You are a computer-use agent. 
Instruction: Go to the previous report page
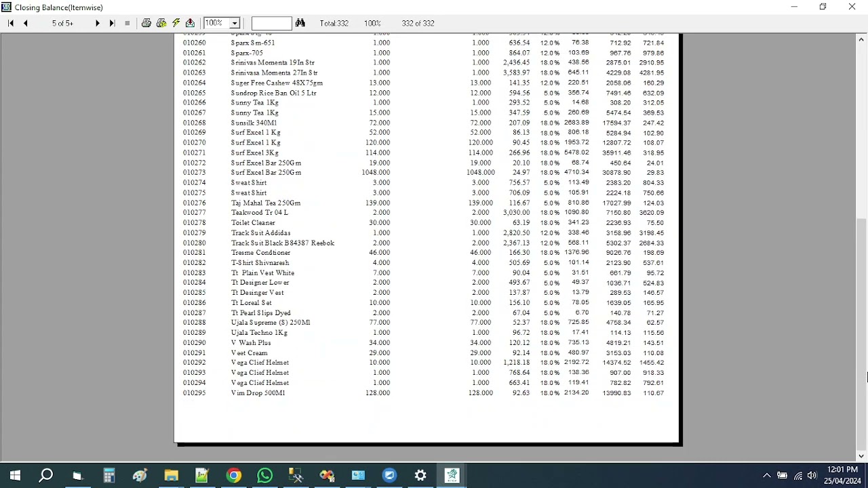click(x=26, y=23)
